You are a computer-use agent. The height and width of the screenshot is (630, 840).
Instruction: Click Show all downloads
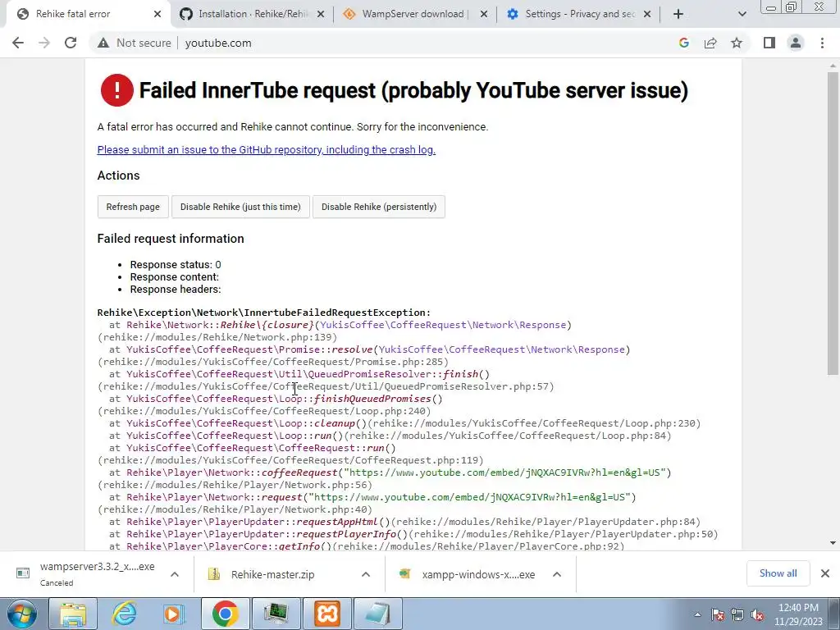click(778, 573)
